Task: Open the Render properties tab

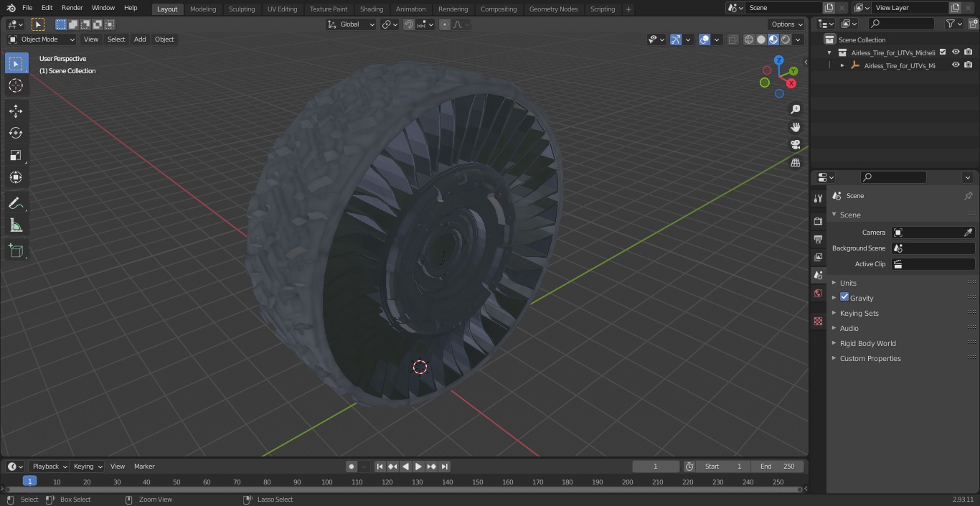Action: (818, 221)
